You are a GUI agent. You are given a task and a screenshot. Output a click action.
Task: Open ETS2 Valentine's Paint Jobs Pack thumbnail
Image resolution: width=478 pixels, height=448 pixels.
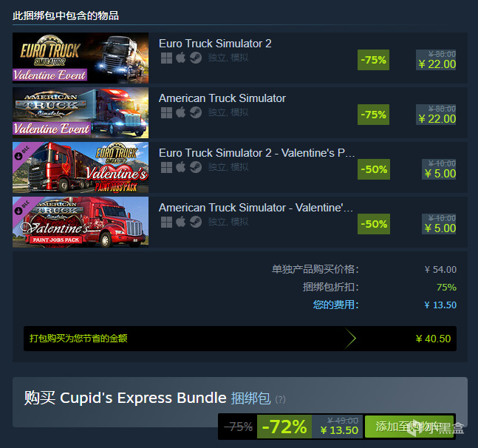coord(81,167)
